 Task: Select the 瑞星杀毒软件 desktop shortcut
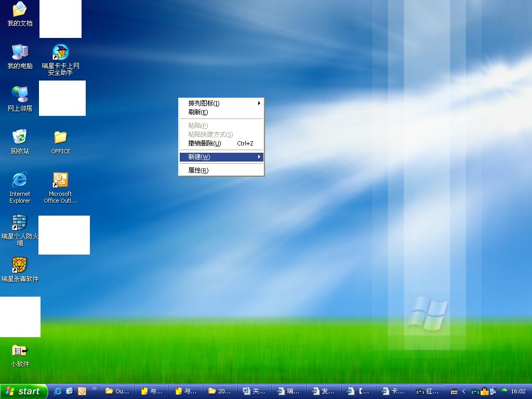click(x=20, y=270)
